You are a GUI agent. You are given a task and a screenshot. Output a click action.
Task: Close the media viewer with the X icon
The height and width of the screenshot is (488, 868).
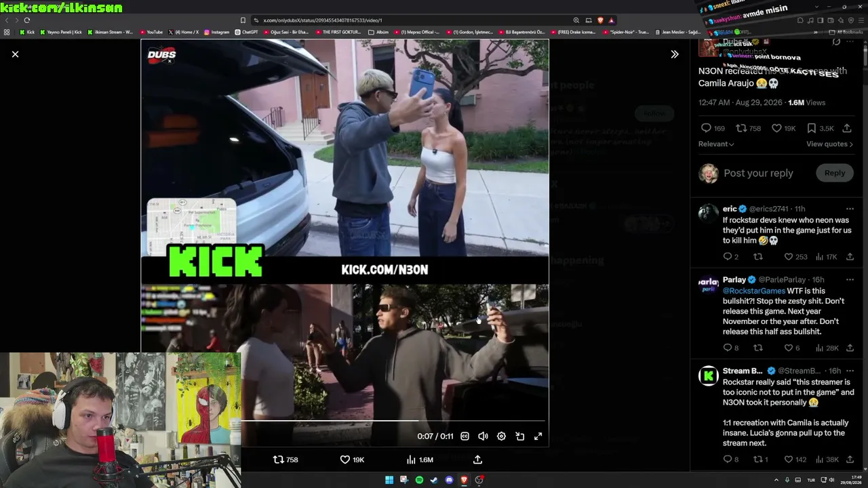tap(15, 54)
